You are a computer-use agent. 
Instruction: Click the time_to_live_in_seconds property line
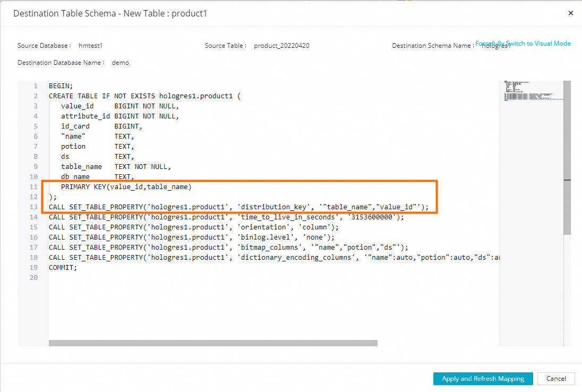[x=226, y=217]
